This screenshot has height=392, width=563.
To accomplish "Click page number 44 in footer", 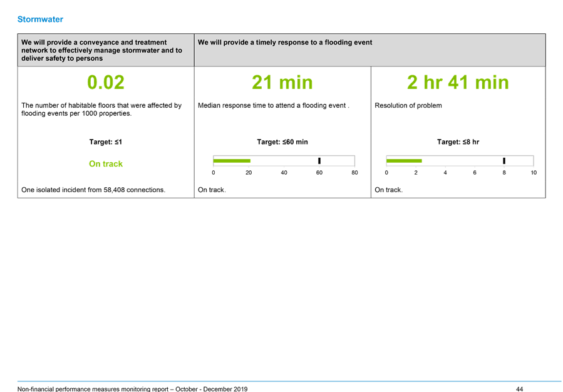I will (x=520, y=389).
